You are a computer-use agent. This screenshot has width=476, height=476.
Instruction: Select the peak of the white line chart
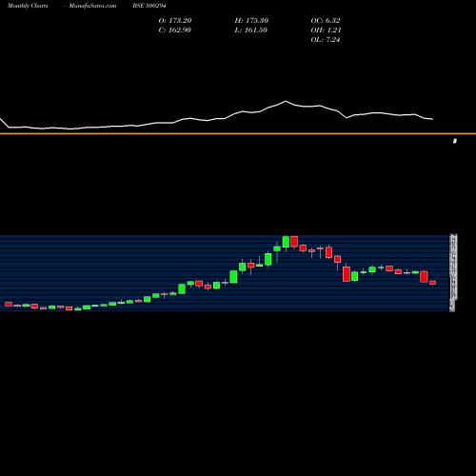tap(286, 101)
